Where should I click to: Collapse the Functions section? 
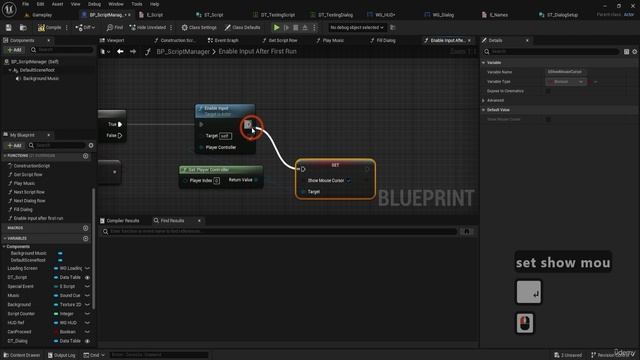(5, 156)
